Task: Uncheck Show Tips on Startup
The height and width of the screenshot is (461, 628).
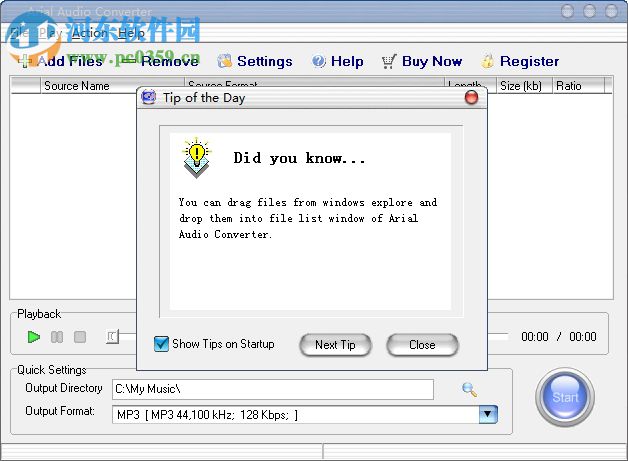Action: pos(161,344)
